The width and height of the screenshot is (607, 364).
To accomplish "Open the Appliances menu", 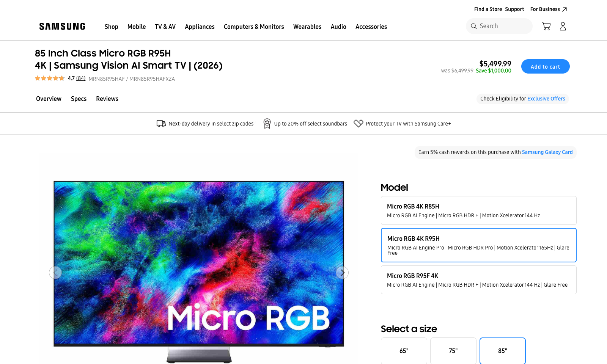I will (200, 27).
